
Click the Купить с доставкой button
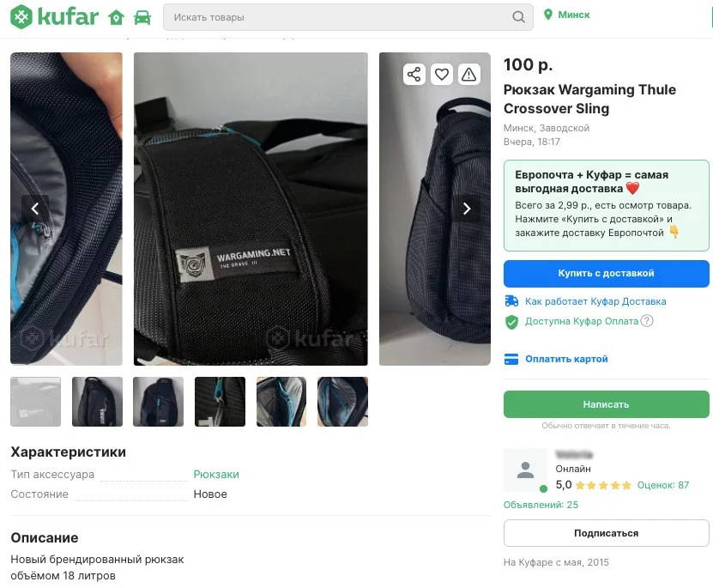(606, 273)
